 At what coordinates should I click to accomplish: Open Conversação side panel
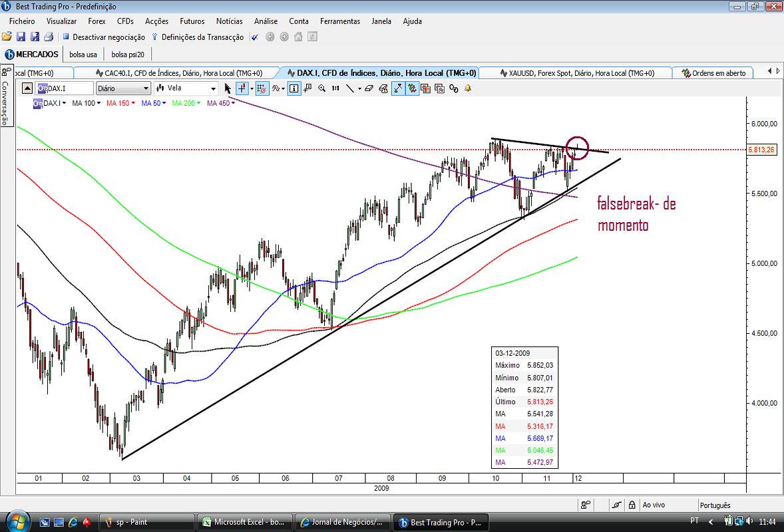pos(6,95)
